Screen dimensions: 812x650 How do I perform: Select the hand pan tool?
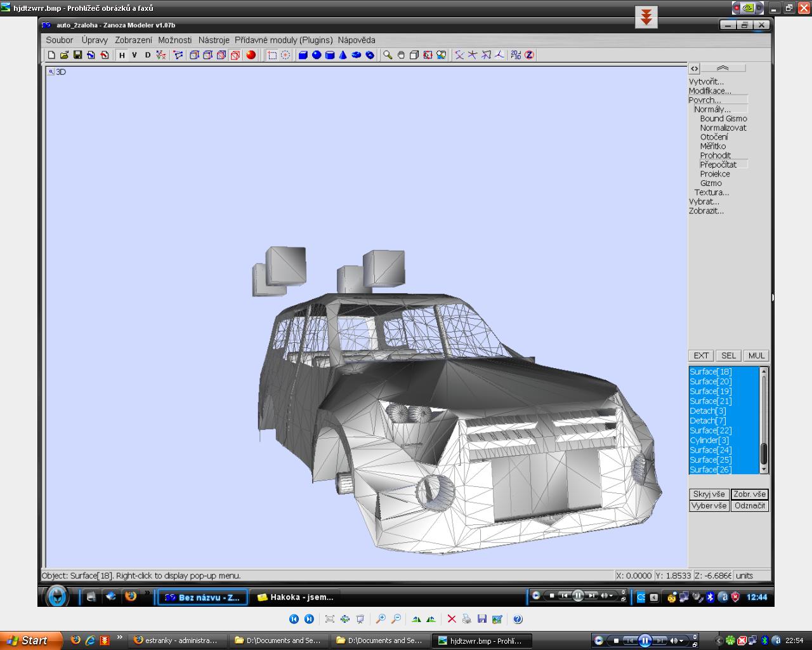[x=401, y=55]
